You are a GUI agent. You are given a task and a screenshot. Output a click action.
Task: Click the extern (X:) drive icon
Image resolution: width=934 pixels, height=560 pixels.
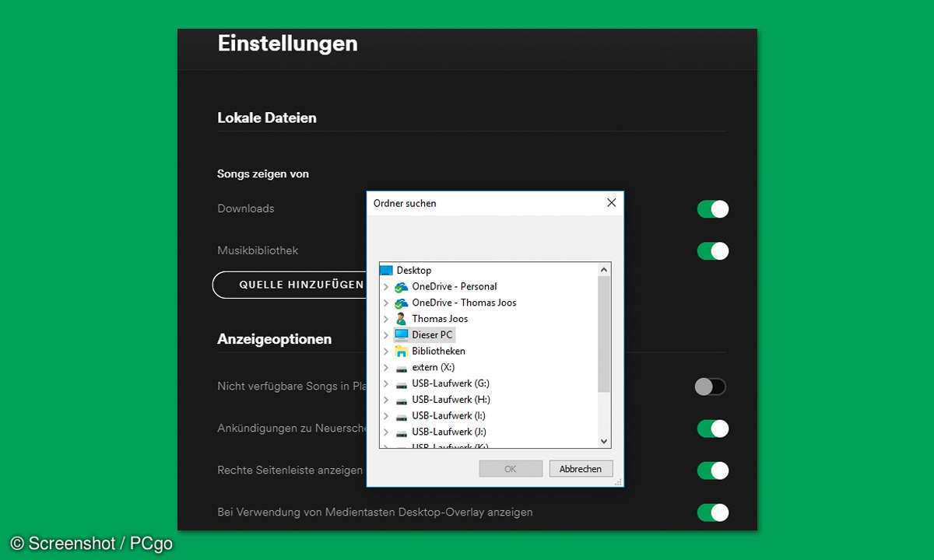tap(402, 368)
